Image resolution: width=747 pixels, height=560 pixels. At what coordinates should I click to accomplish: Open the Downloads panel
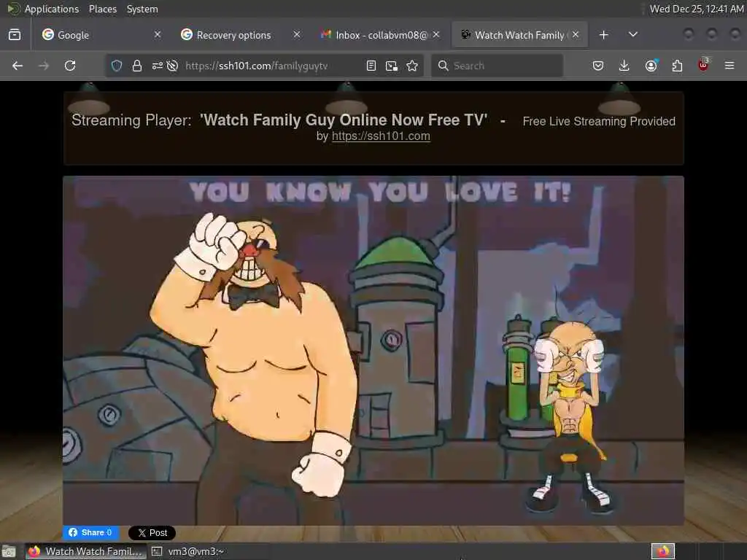pyautogui.click(x=624, y=66)
